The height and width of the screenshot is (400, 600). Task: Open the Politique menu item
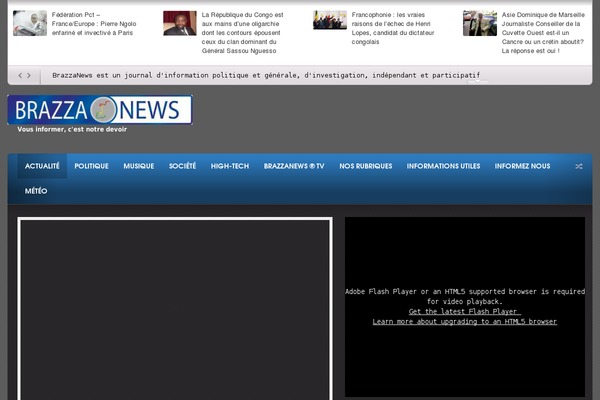click(91, 166)
